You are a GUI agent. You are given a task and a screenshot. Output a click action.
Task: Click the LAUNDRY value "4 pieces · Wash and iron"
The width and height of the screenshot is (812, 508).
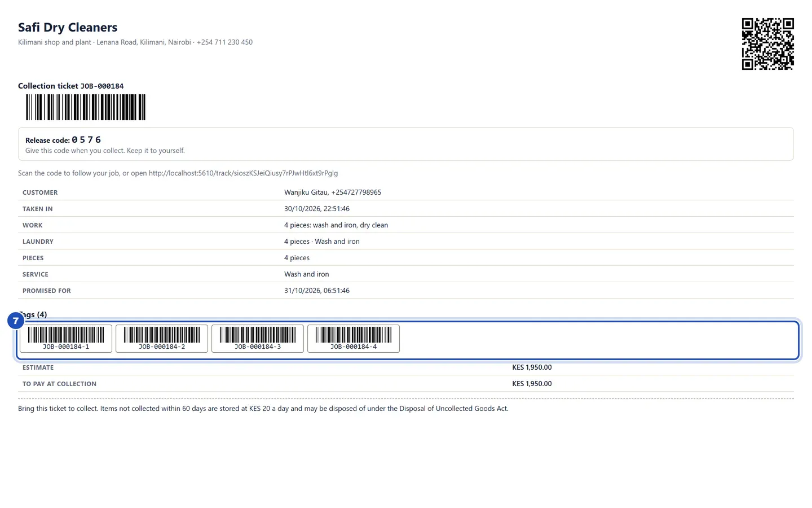(322, 242)
